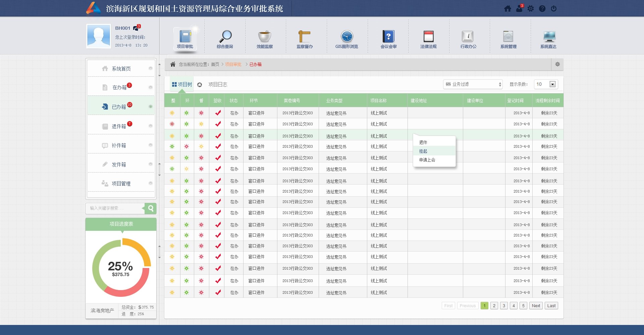This screenshot has width=644, height=335.
Task: Click the current page 1 button
Action: [484, 306]
